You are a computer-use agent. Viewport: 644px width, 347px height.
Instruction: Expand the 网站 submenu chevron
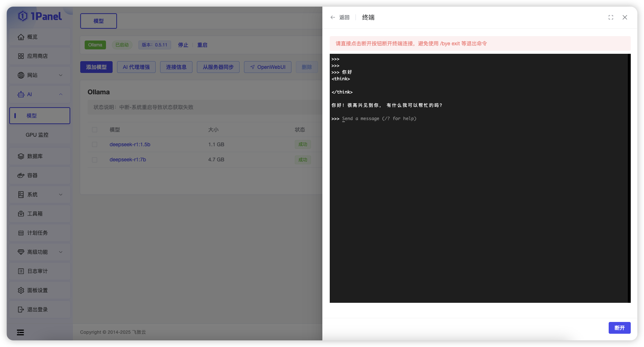[x=61, y=75]
